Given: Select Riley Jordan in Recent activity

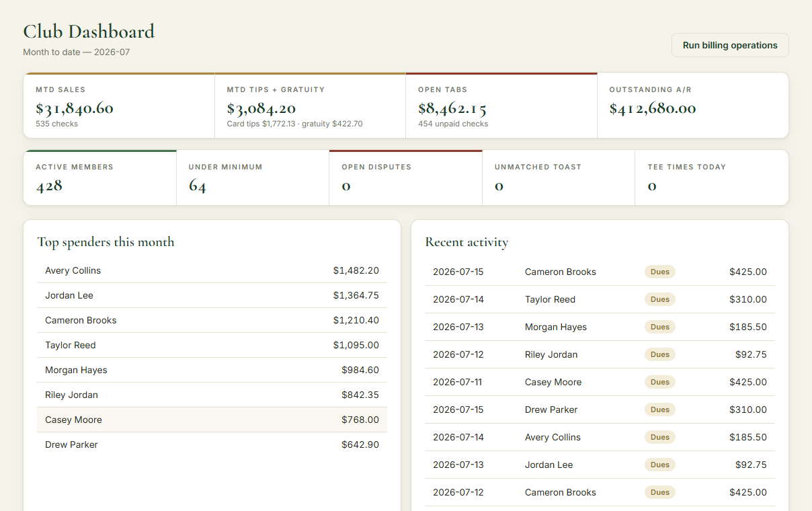Looking at the screenshot, I should pyautogui.click(x=551, y=354).
